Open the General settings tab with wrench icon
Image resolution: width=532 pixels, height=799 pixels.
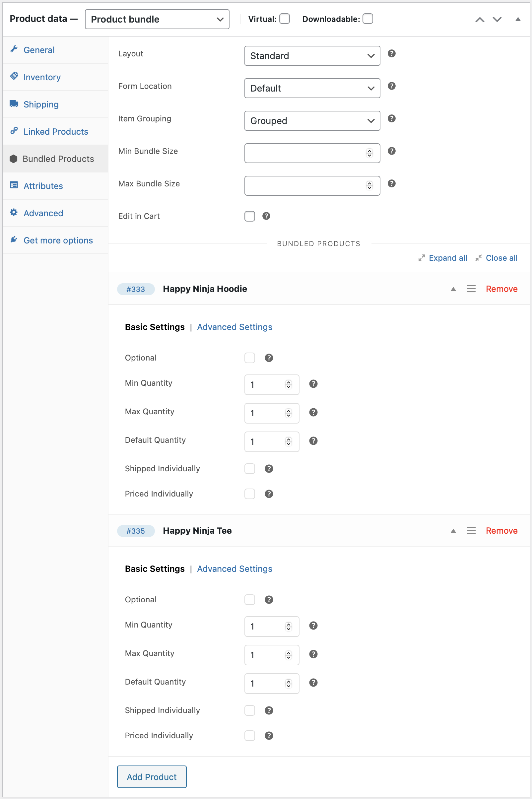pyautogui.click(x=39, y=50)
